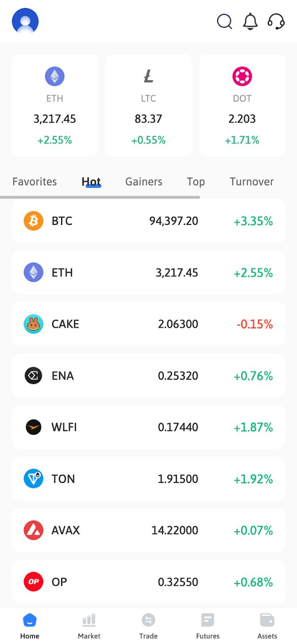Go to Market in bottom navigation
The height and width of the screenshot is (644, 297).
89,626
